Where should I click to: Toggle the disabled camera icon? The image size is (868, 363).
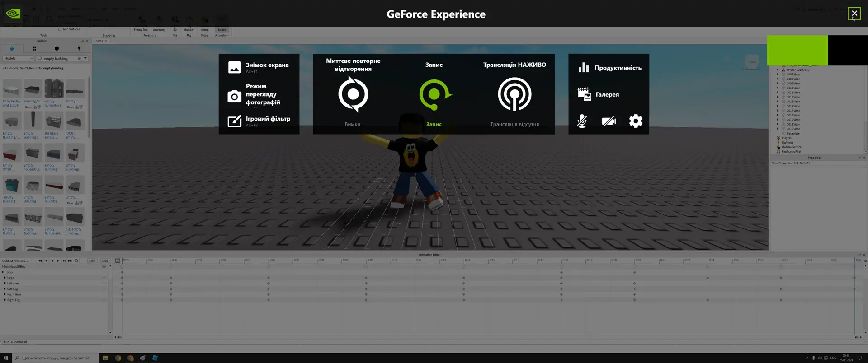click(x=609, y=121)
